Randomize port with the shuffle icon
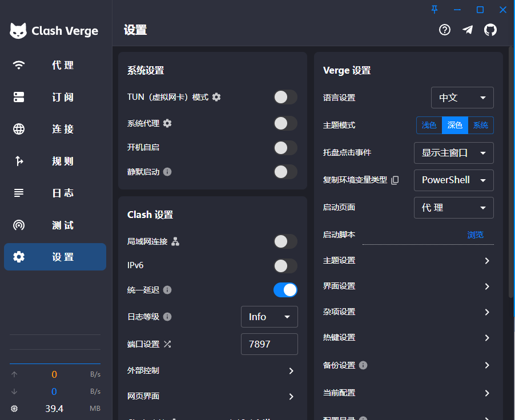515x420 pixels. click(167, 344)
